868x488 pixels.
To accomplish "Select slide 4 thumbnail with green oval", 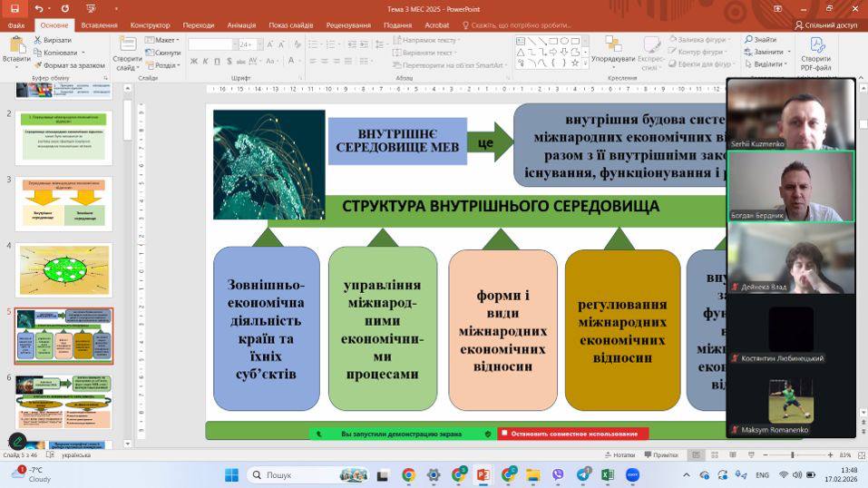I will tap(63, 270).
